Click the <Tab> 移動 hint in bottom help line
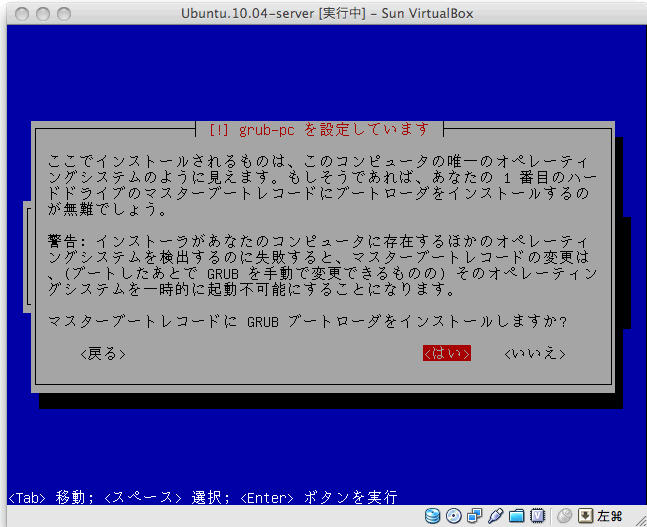 [50, 497]
